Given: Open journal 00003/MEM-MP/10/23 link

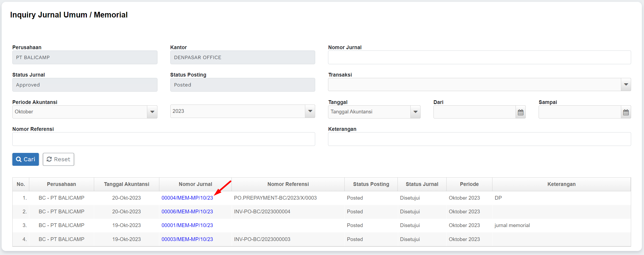Looking at the screenshot, I should point(187,239).
